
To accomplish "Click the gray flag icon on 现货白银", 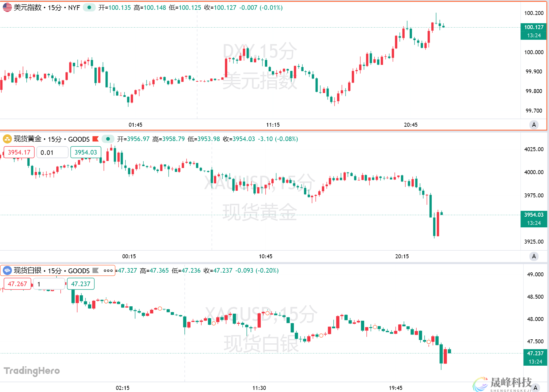I will [96, 271].
